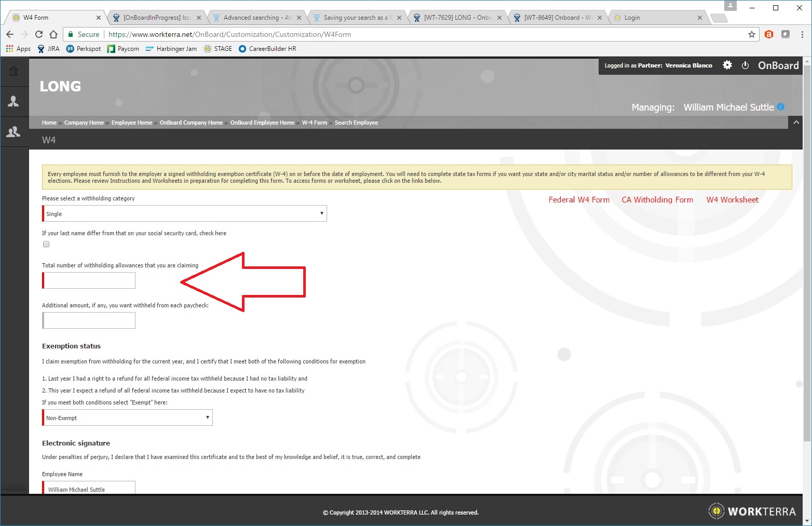The width and height of the screenshot is (812, 526).
Task: Open the Federal W4 Form link
Action: click(579, 200)
